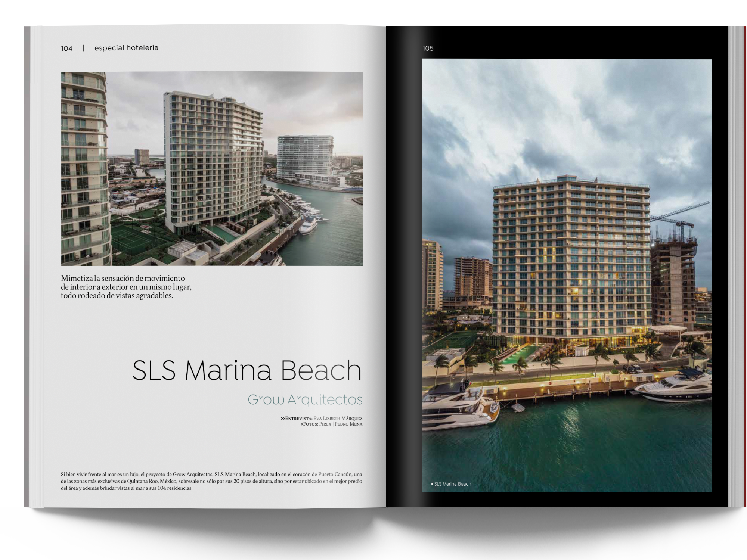Click the Entrevista Eva Lizbeth Márquez credit

click(x=321, y=418)
